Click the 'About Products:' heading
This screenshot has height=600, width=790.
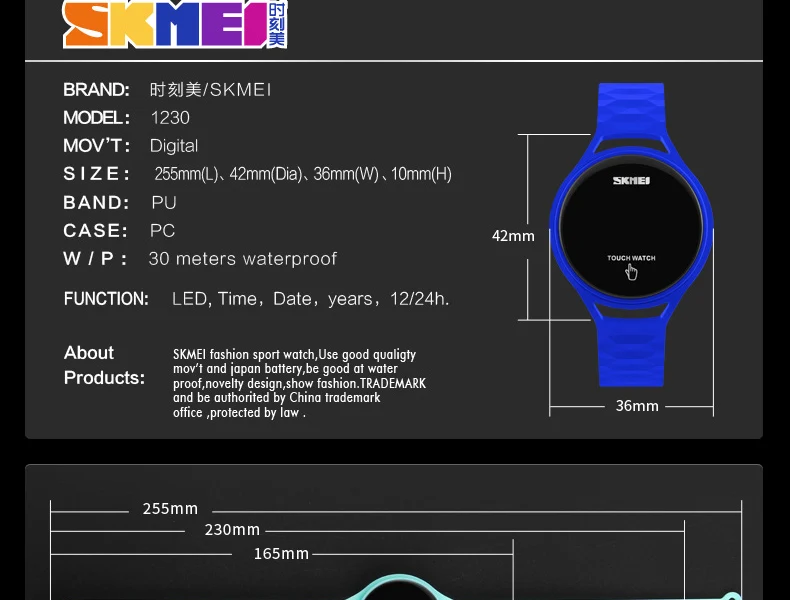point(104,365)
